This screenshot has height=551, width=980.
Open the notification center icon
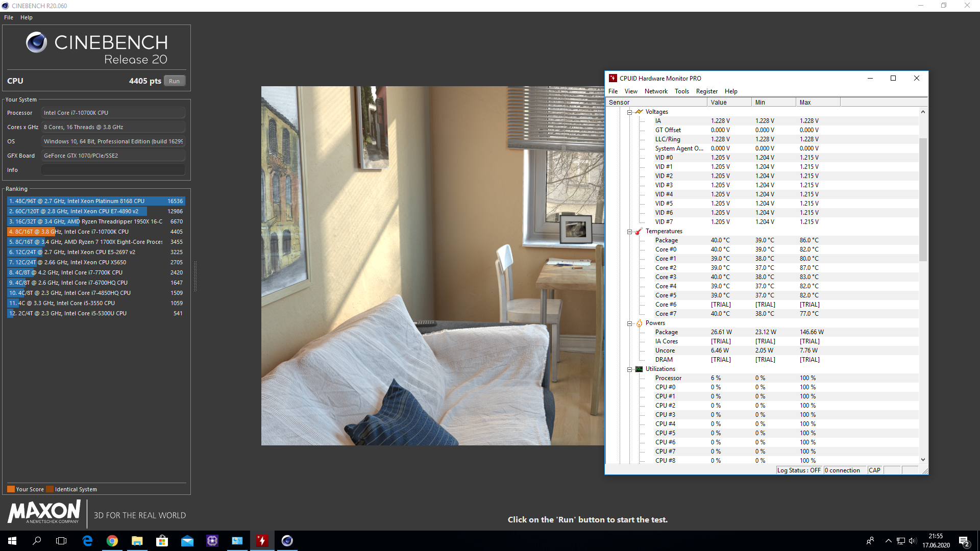[x=964, y=541]
